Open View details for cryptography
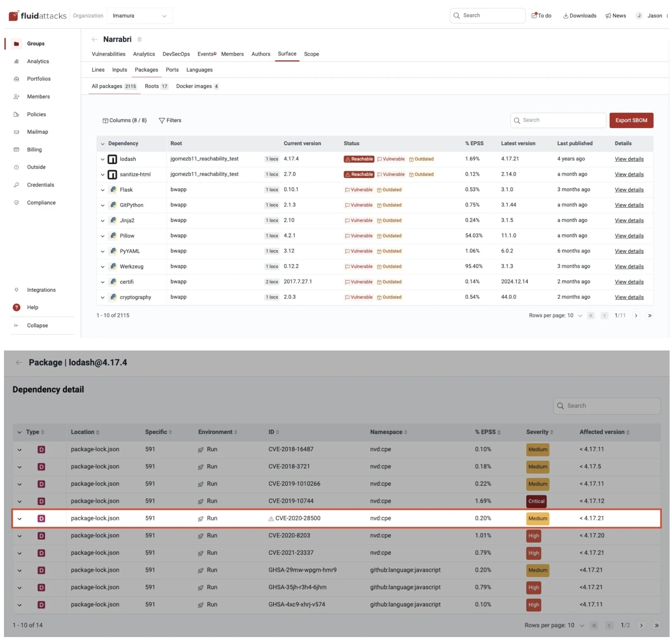The height and width of the screenshot is (643, 672). (629, 298)
